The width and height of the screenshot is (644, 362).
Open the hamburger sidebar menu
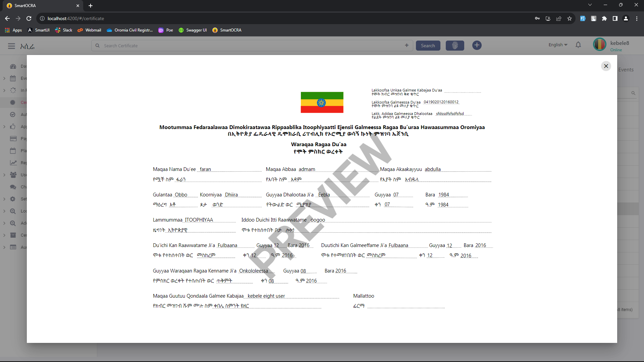[11, 46]
